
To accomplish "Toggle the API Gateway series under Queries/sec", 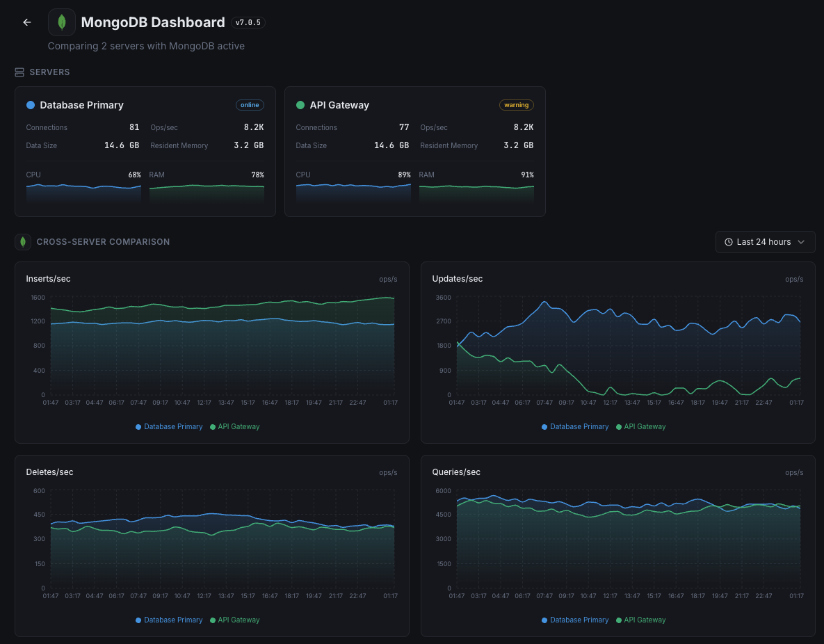I will pyautogui.click(x=640, y=620).
